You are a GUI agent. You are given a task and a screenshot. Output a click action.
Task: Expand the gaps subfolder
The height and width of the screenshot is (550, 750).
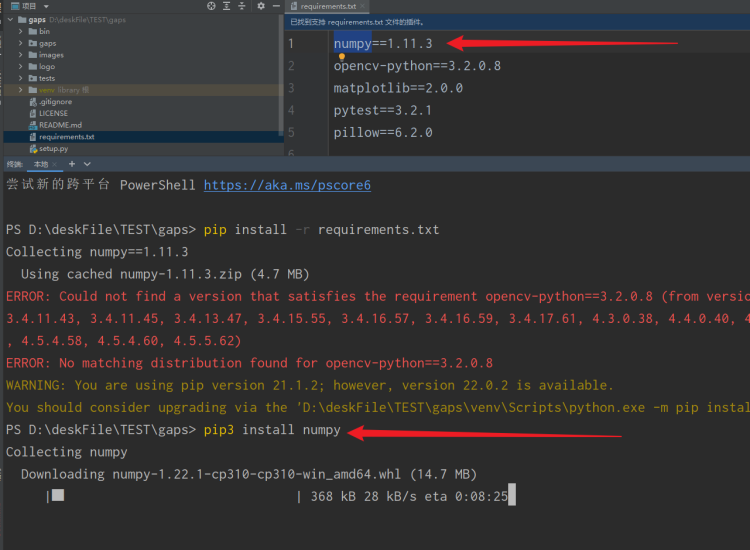[21, 43]
